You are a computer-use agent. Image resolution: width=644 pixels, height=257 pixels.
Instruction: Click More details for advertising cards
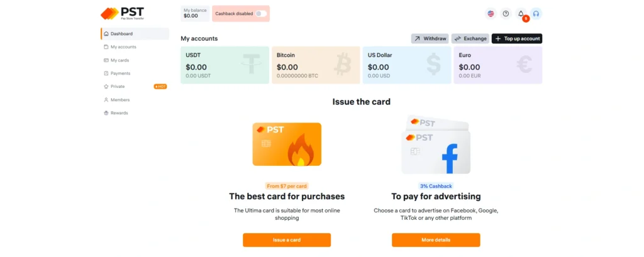coord(436,240)
